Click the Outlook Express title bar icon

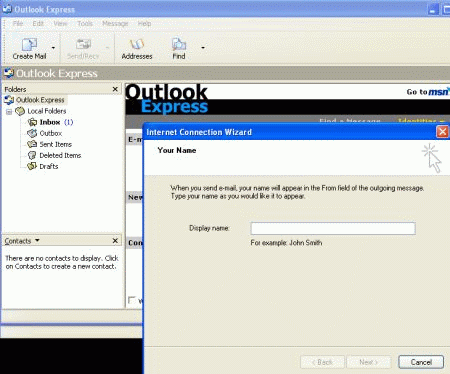pyautogui.click(x=7, y=9)
